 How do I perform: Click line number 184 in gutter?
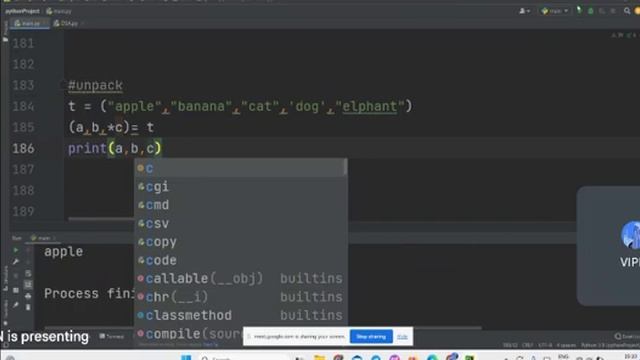tap(23, 107)
